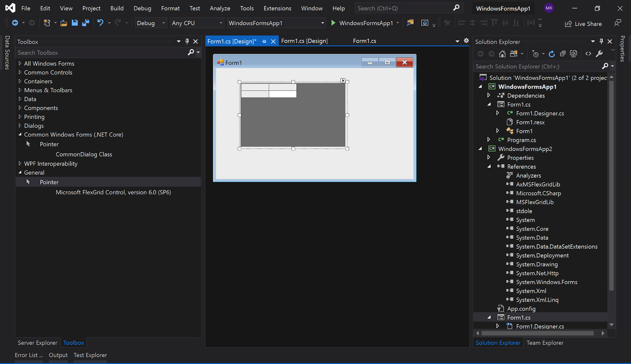Click the Open File folder icon
631x364 pixels.
64,23
